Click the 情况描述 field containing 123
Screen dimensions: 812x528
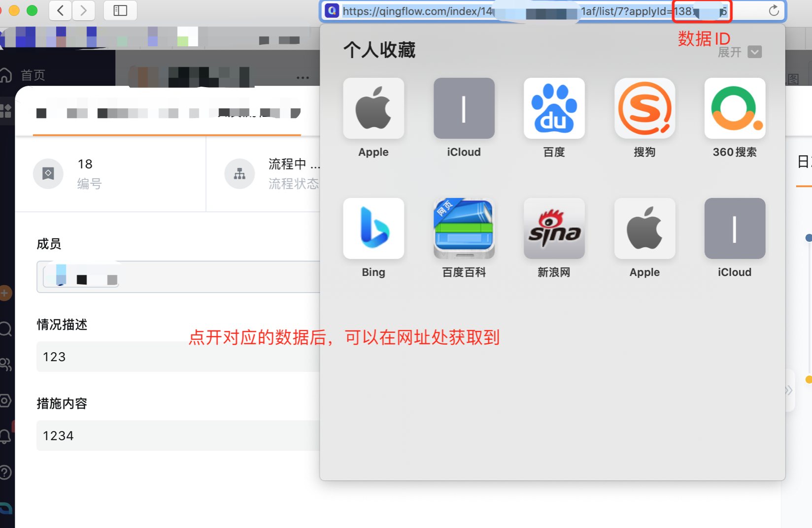[x=178, y=357]
